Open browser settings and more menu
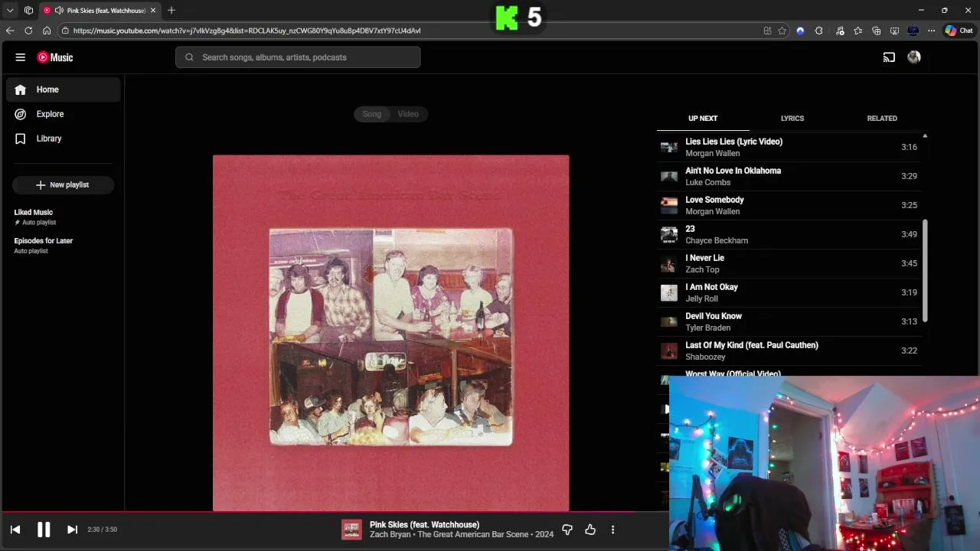The image size is (980, 551). tap(931, 31)
